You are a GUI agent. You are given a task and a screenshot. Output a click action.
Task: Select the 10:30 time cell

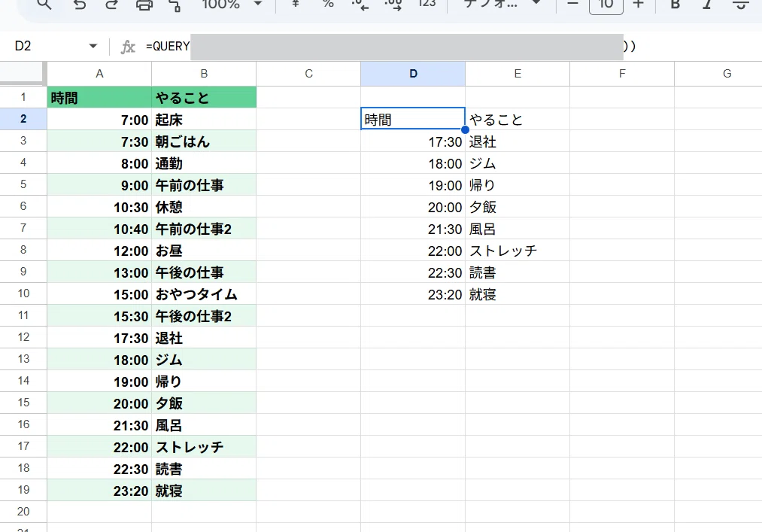[x=99, y=207]
